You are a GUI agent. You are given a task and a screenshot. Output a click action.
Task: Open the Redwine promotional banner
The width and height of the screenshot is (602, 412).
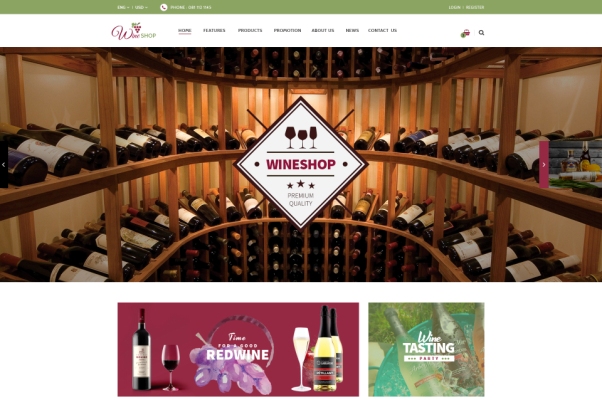[238, 349]
